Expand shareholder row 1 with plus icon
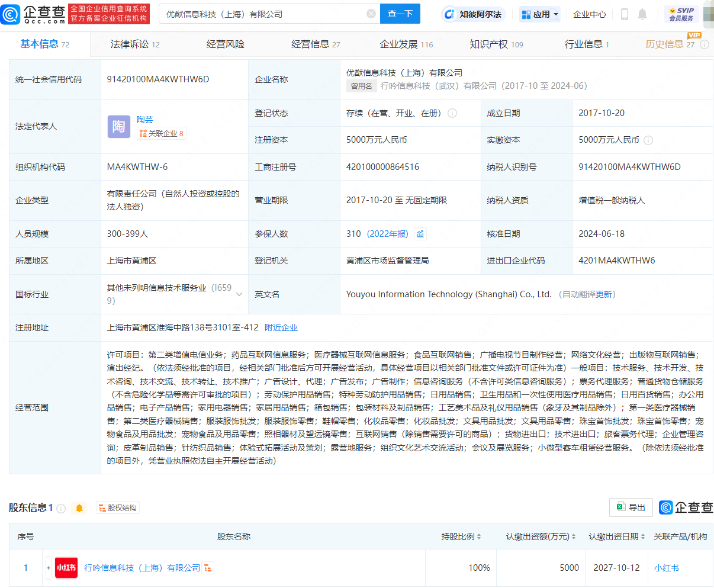This screenshot has width=714, height=588. 49,568
